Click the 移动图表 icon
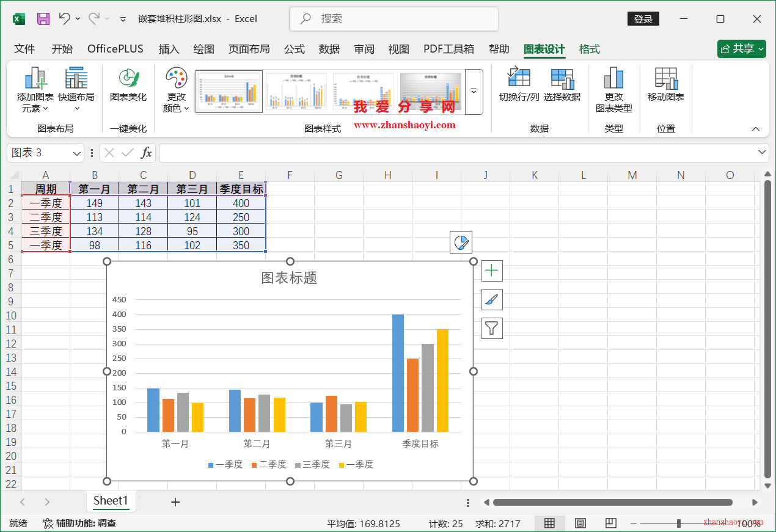Image resolution: width=776 pixels, height=532 pixels. pos(665,89)
